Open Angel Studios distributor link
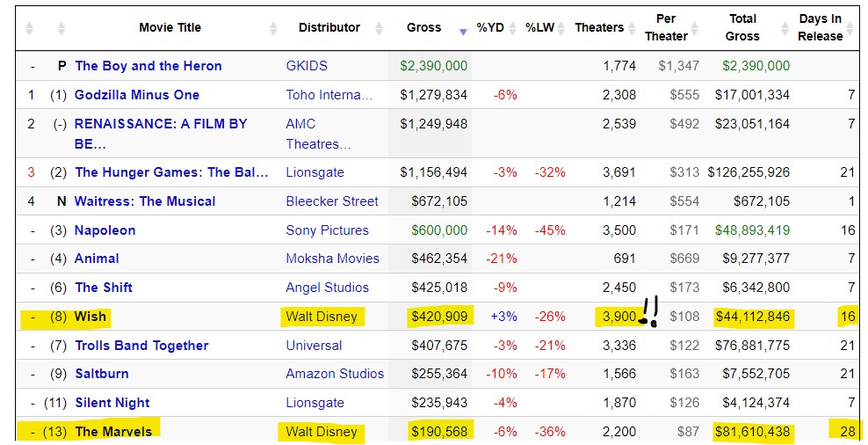This screenshot has height=445, width=868. pyautogui.click(x=327, y=287)
